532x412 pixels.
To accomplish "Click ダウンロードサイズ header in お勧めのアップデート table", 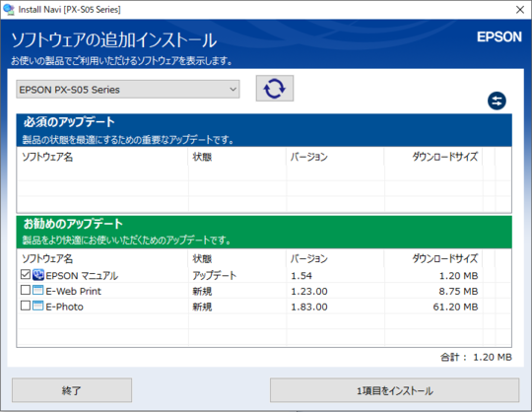I will (444, 258).
